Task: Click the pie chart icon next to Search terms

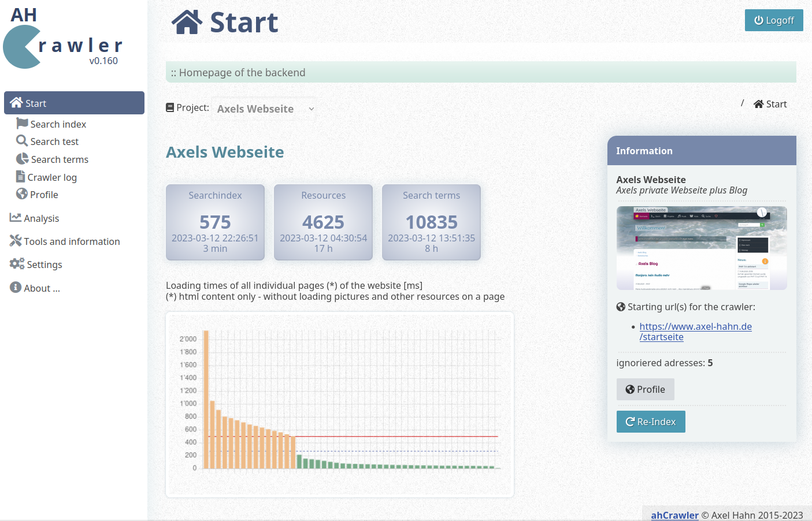Action: pyautogui.click(x=23, y=159)
